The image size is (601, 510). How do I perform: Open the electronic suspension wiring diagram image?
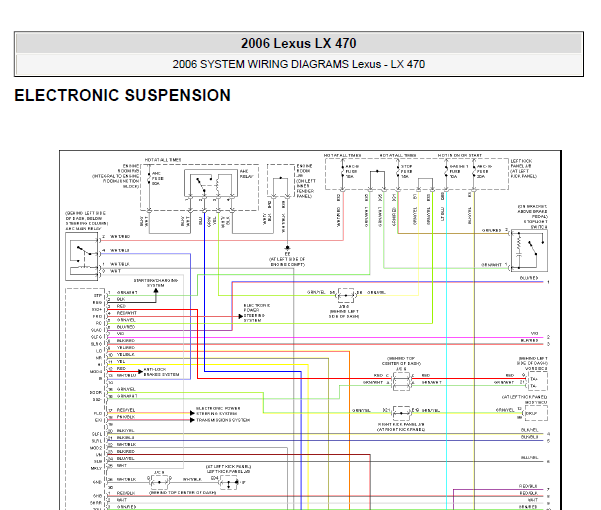click(310, 330)
